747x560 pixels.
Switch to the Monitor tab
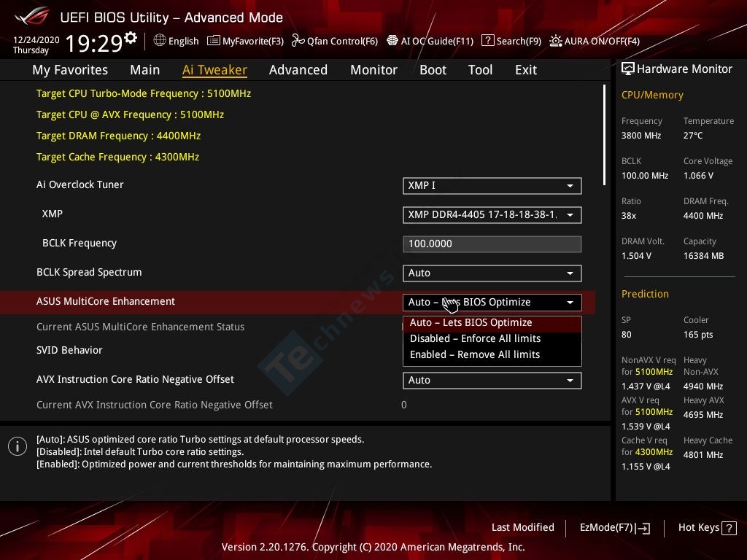[373, 70]
